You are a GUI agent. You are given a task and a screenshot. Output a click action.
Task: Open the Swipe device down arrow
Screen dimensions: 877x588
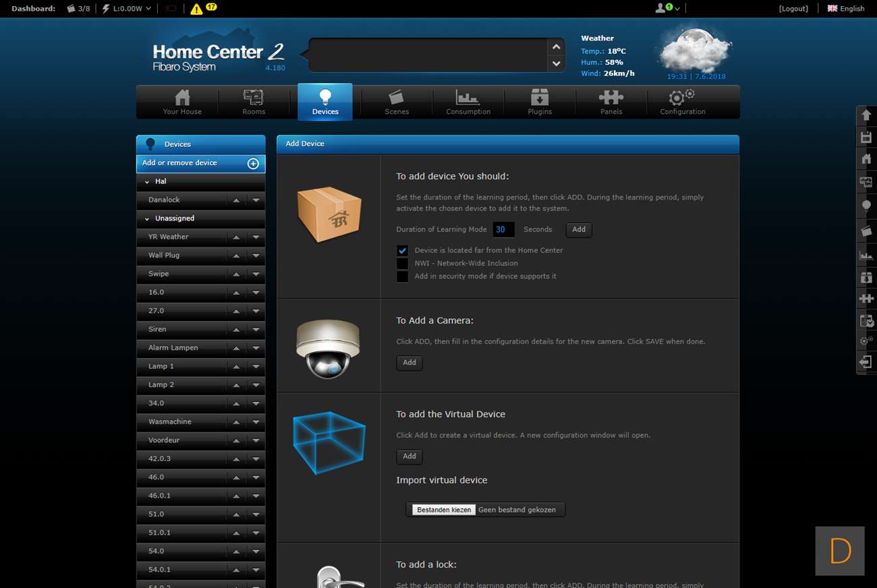[256, 274]
